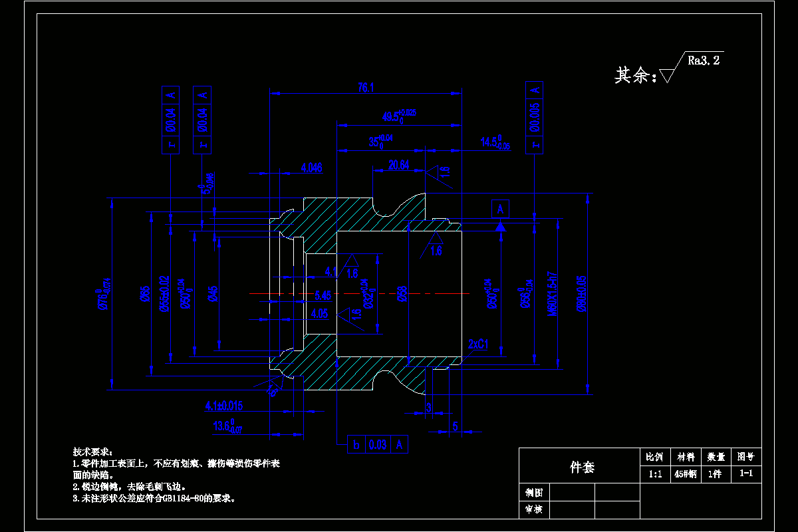
Task: Click the 1-1 drawing number cell
Action: pos(745,474)
